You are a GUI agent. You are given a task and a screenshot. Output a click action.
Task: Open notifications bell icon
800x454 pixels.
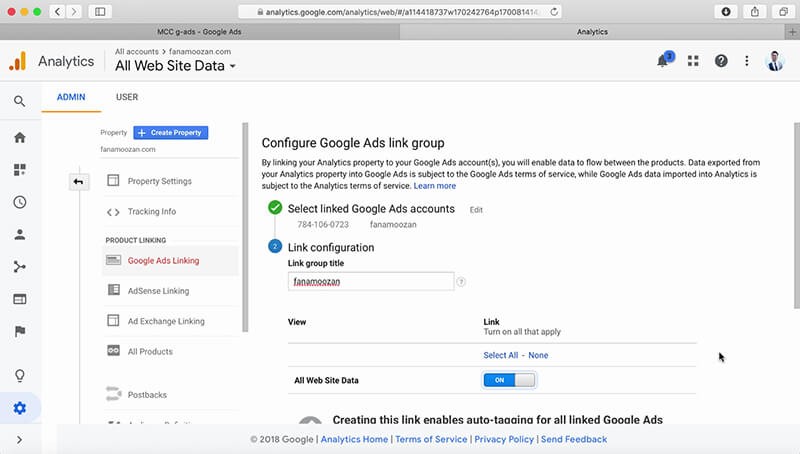tap(663, 61)
